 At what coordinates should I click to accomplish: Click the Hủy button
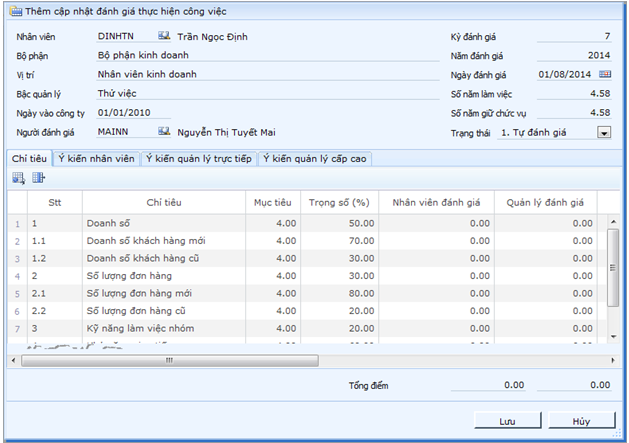(x=580, y=421)
